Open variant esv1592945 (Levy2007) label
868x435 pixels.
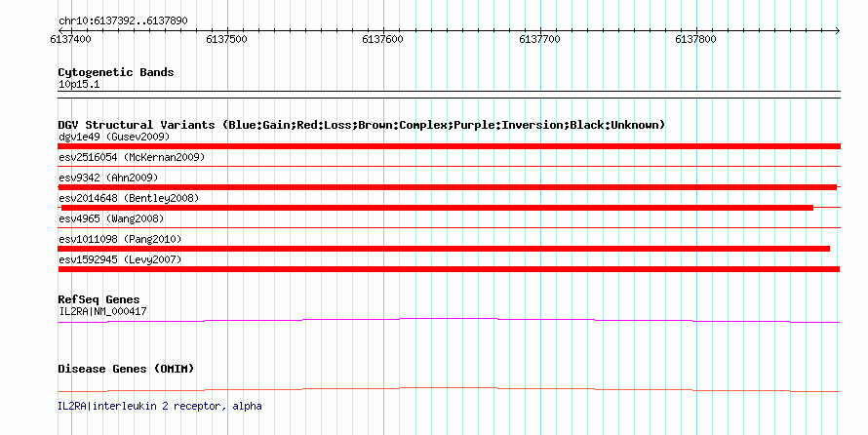click(120, 259)
